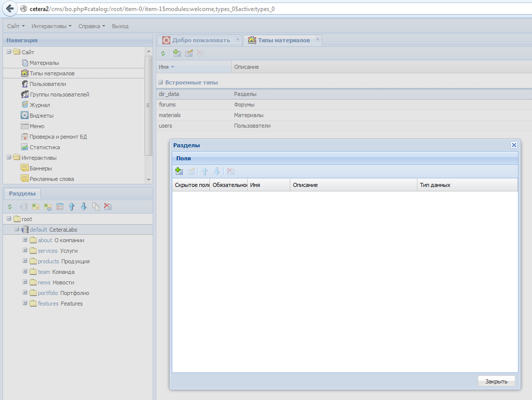Click the Выход menu item
The width and height of the screenshot is (532, 400).
(120, 26)
